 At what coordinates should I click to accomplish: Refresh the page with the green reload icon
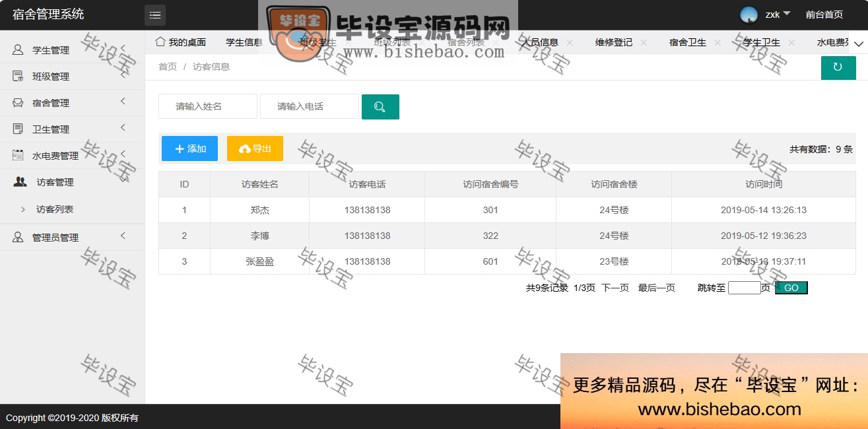point(838,67)
